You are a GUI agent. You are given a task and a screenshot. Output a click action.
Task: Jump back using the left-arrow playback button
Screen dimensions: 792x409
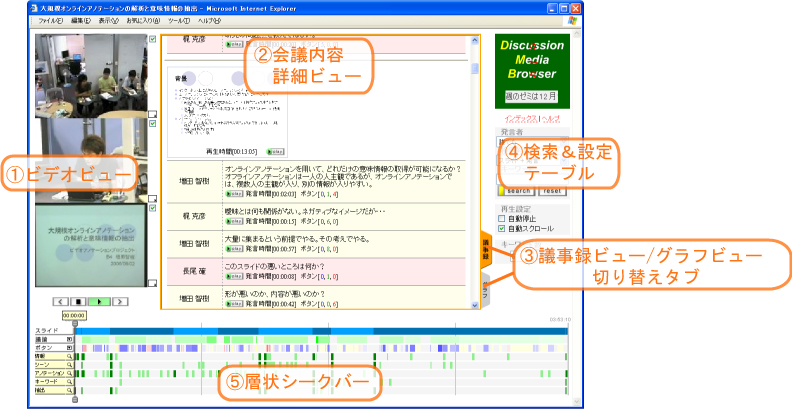(61, 301)
